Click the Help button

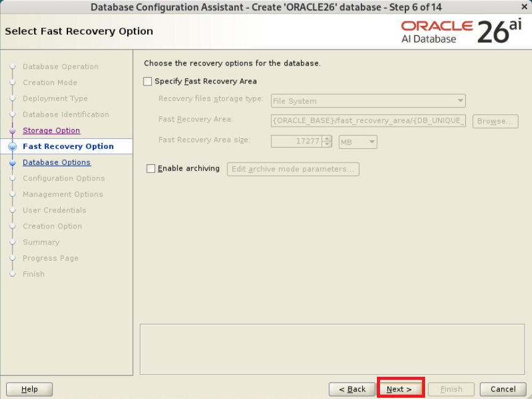pyautogui.click(x=30, y=389)
